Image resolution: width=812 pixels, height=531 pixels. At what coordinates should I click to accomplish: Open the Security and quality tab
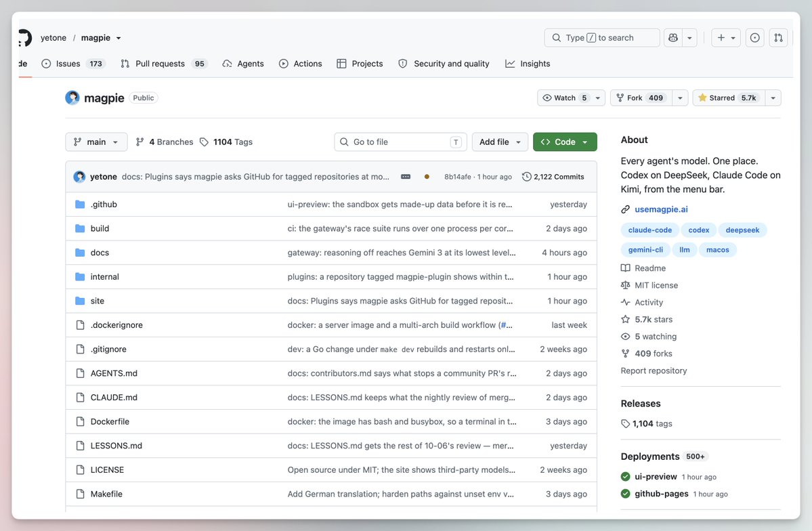click(x=444, y=64)
